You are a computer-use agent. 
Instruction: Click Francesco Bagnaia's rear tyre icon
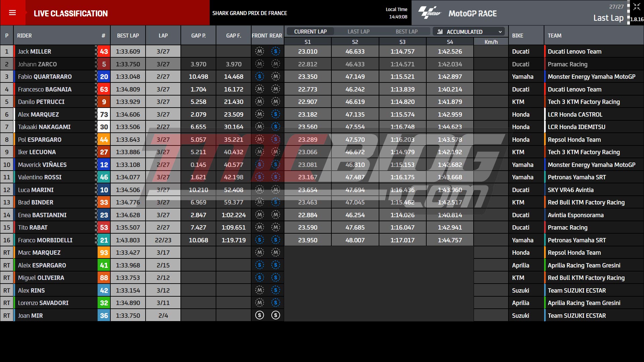point(276,89)
